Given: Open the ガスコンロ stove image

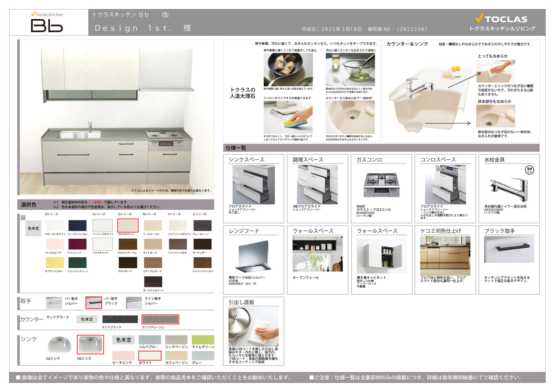Looking at the screenshot, I should pyautogui.click(x=382, y=185).
